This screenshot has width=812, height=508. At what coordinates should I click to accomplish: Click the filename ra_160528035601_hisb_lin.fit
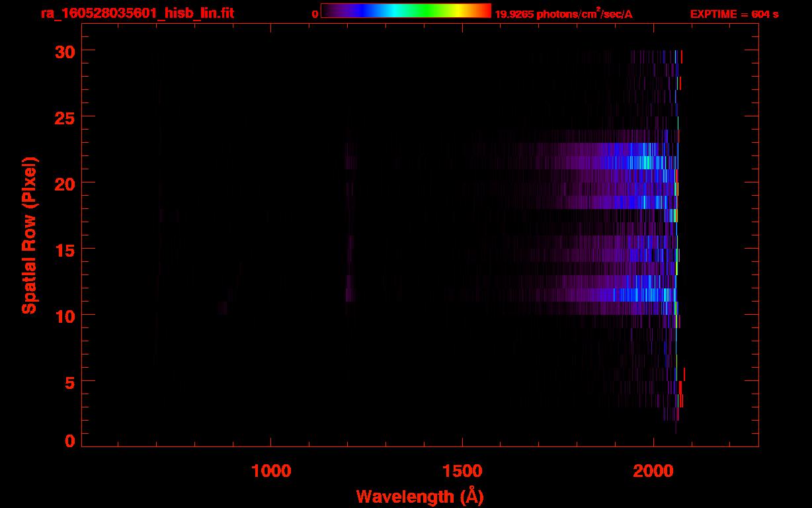137,13
